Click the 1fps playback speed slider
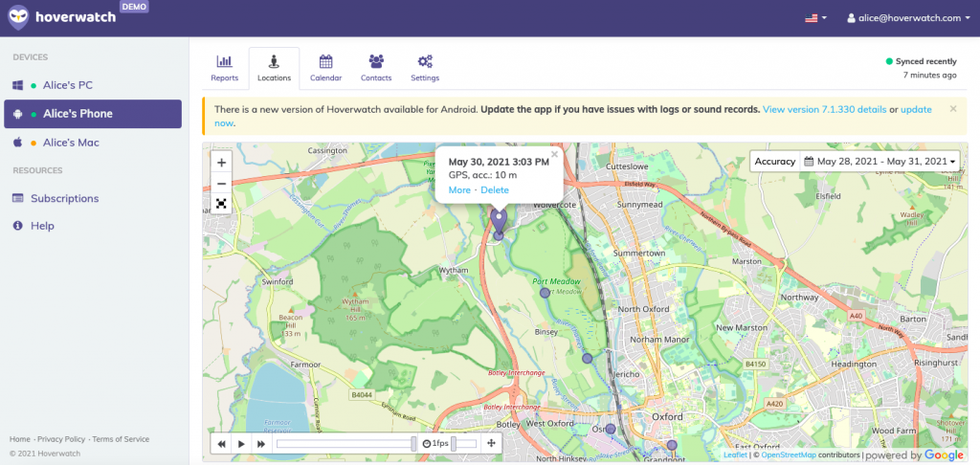The width and height of the screenshot is (980, 465). [x=464, y=444]
